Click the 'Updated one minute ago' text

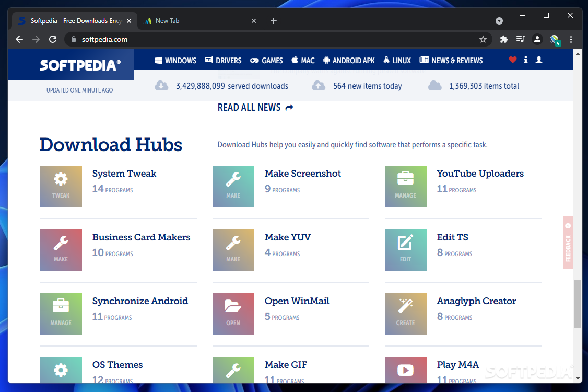pyautogui.click(x=79, y=90)
